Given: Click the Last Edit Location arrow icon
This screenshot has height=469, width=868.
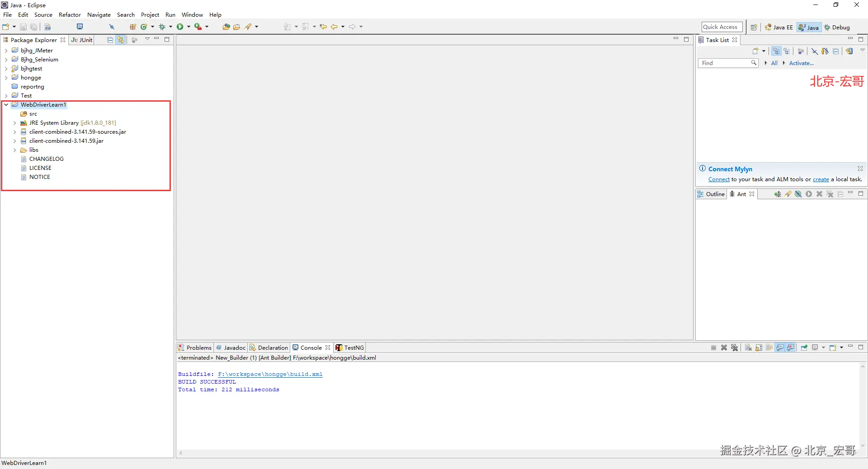Looking at the screenshot, I should coord(323,27).
